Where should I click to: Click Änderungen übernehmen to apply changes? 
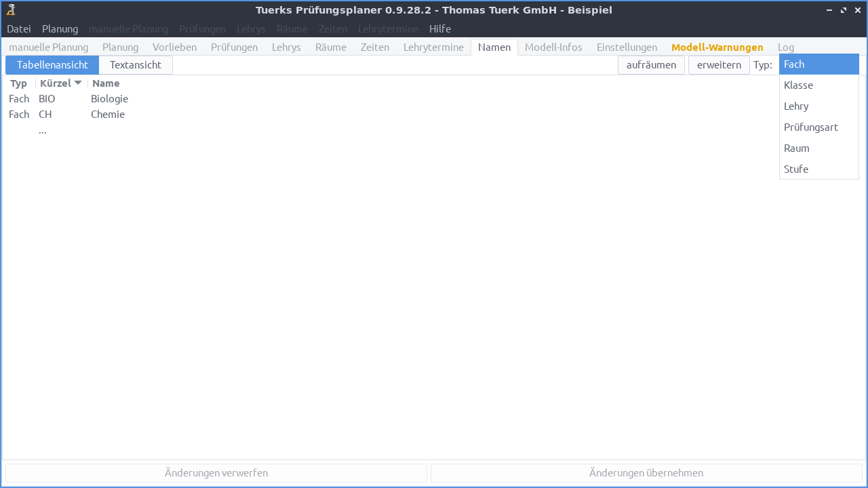tap(646, 472)
